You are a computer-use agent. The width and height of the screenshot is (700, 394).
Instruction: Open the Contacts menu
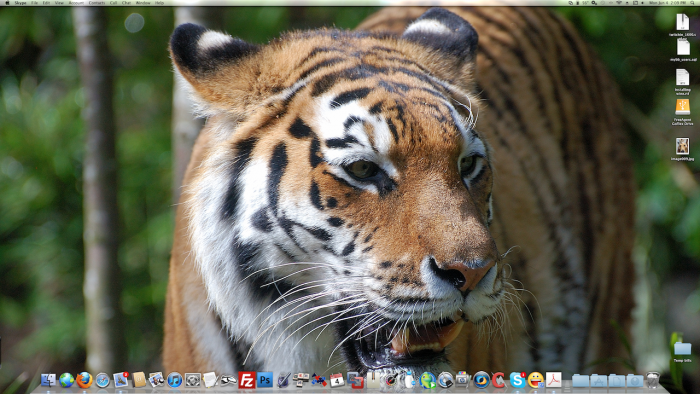[x=97, y=3]
